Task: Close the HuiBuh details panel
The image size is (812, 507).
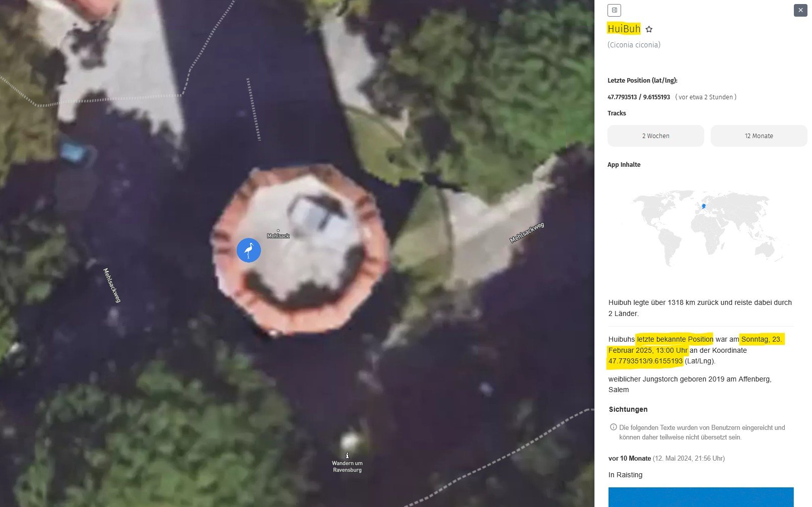Action: pos(800,10)
